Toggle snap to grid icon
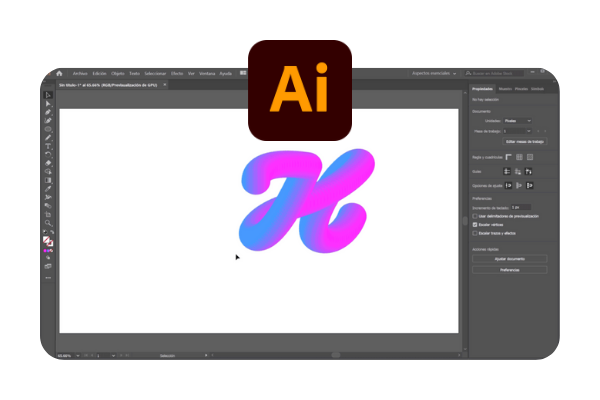The width and height of the screenshot is (600, 400). tap(530, 186)
